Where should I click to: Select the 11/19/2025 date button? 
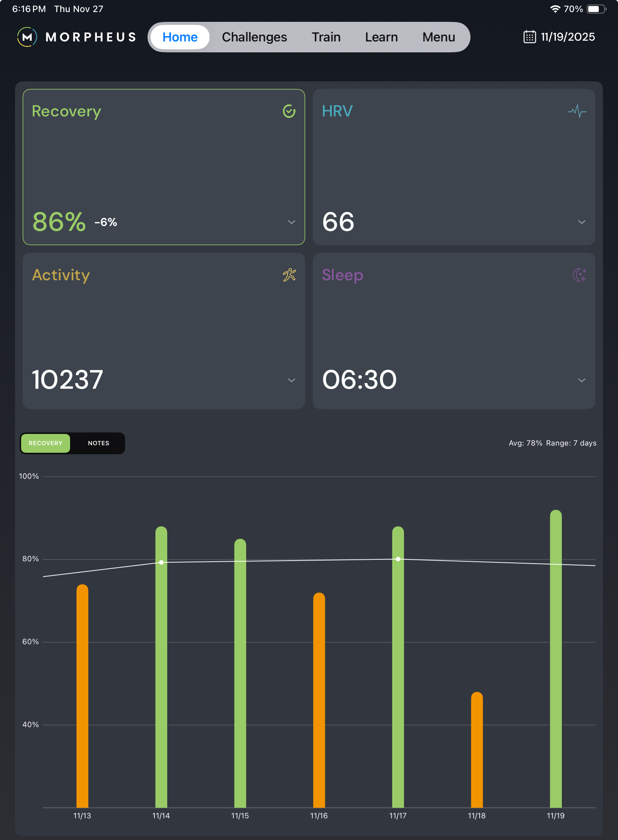coord(568,37)
